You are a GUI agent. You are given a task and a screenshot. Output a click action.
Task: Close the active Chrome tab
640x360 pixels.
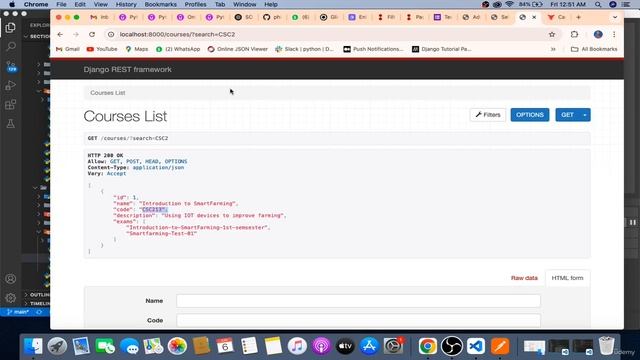534,17
